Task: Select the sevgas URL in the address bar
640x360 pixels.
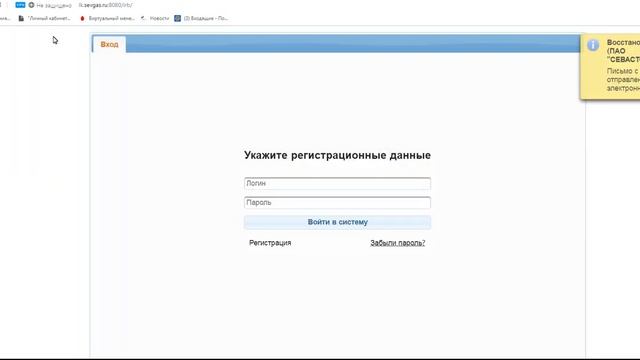Action: 105,5
